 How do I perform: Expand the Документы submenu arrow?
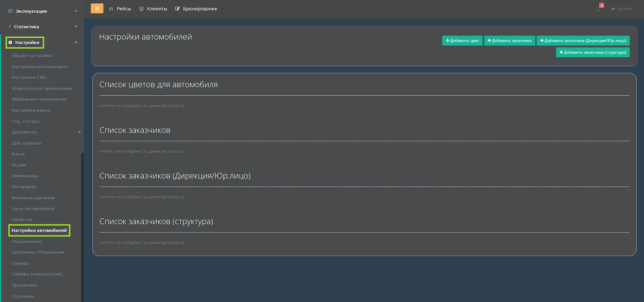click(x=79, y=132)
